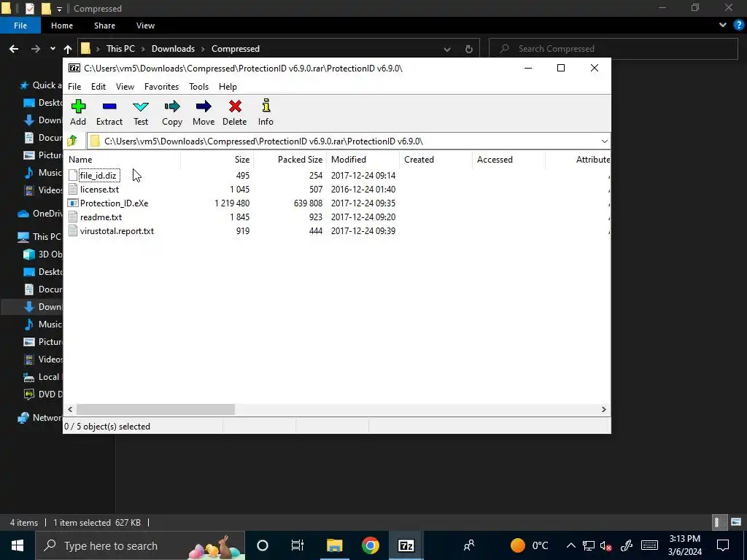
Task: Go up one level in File Explorer
Action: pos(68,49)
